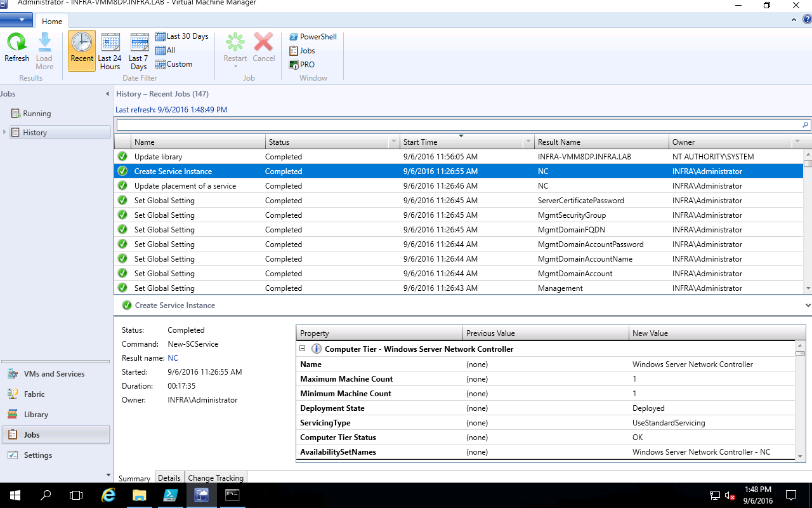
Task: Launch Internet Explorer from the taskbar
Action: click(x=108, y=495)
